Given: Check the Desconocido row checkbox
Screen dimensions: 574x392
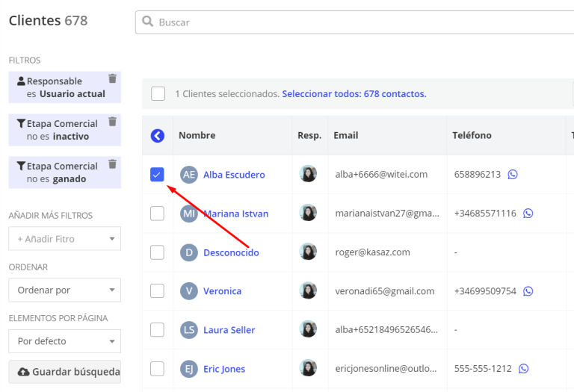Looking at the screenshot, I should [157, 252].
